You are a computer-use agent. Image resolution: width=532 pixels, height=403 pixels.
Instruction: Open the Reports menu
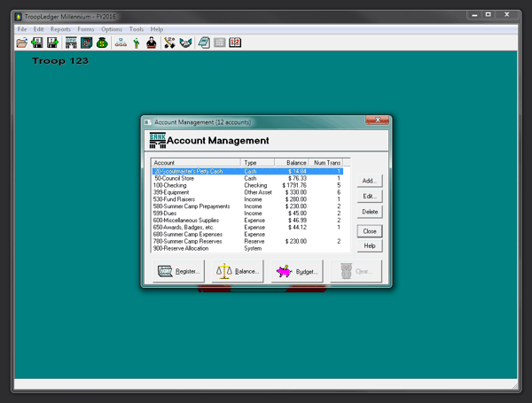coord(60,29)
